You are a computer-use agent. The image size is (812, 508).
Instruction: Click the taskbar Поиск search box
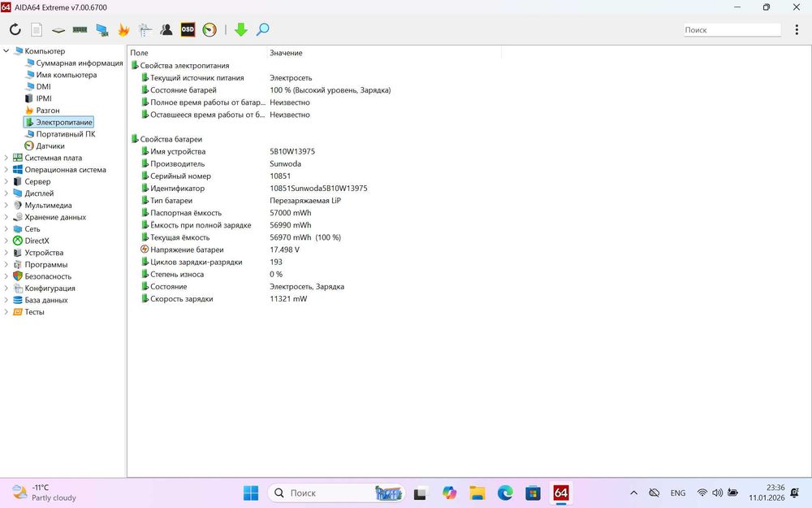pos(337,493)
